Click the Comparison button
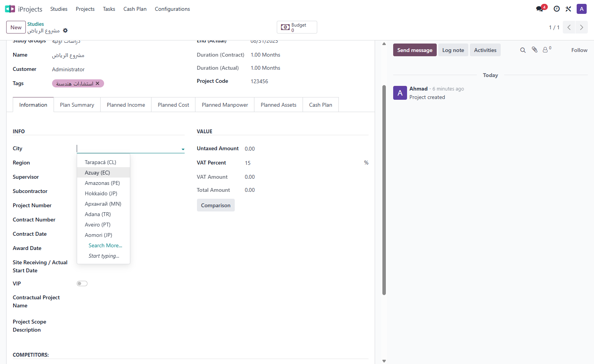This screenshot has height=364, width=594. [216, 205]
